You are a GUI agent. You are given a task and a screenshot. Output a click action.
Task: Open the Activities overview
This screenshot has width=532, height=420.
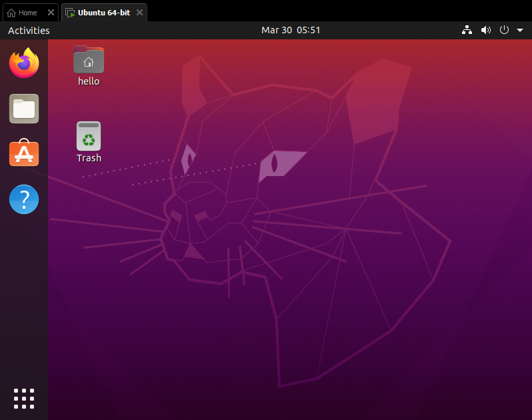tap(29, 31)
